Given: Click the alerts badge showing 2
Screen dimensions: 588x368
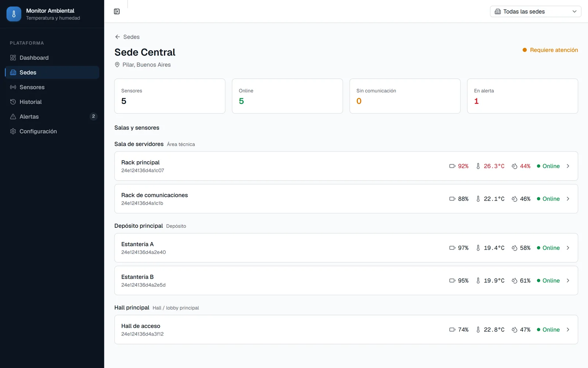Looking at the screenshot, I should (x=93, y=116).
